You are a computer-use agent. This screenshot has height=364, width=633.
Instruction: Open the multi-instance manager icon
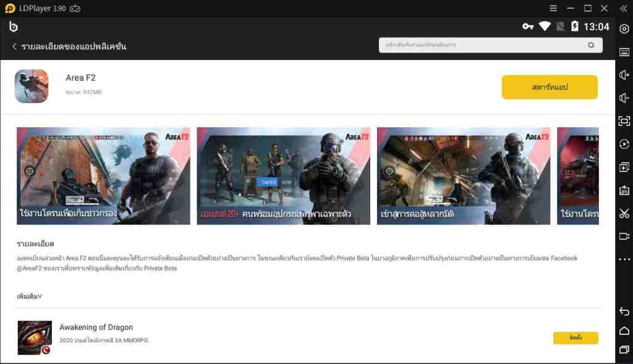click(x=624, y=167)
